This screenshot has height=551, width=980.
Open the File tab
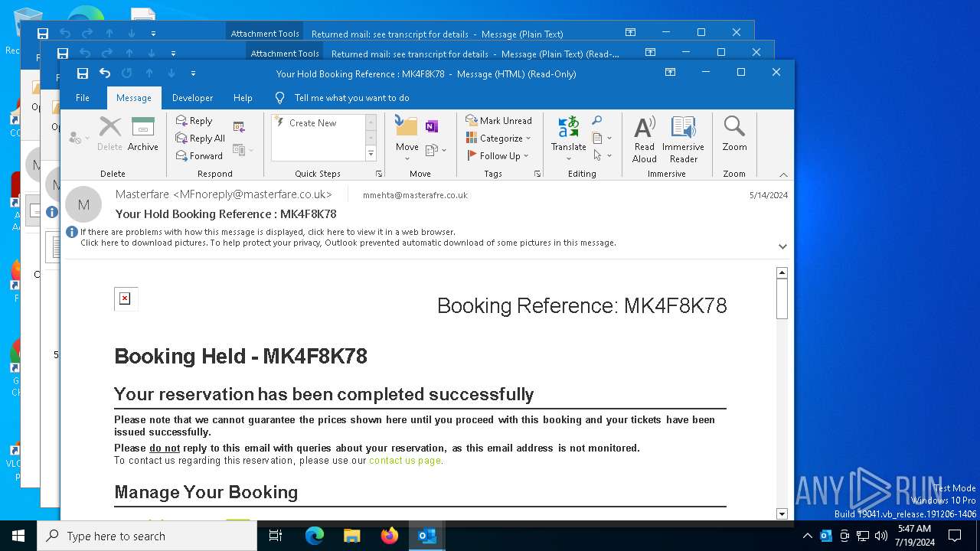[83, 98]
